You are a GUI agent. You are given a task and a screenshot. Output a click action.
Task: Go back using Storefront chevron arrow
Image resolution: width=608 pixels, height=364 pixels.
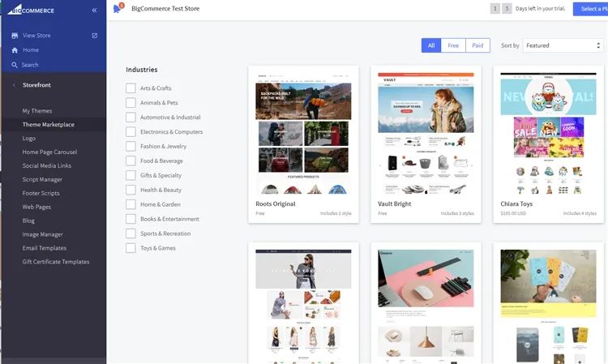[14, 85]
